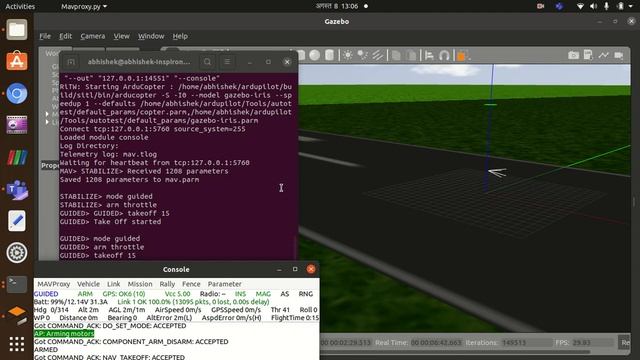Show all applications grid
This screenshot has width=640, height=360.
pyautogui.click(x=17, y=344)
